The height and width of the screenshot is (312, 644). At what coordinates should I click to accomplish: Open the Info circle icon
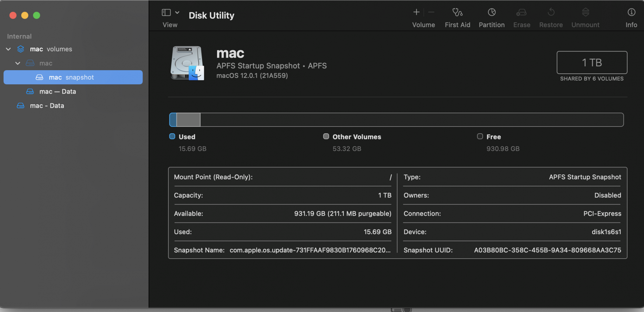tap(631, 12)
